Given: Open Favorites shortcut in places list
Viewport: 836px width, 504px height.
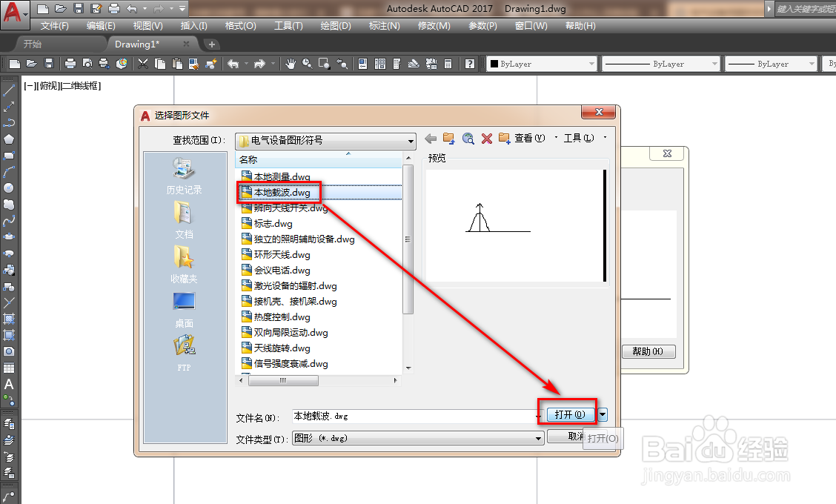Looking at the screenshot, I should pos(184,265).
